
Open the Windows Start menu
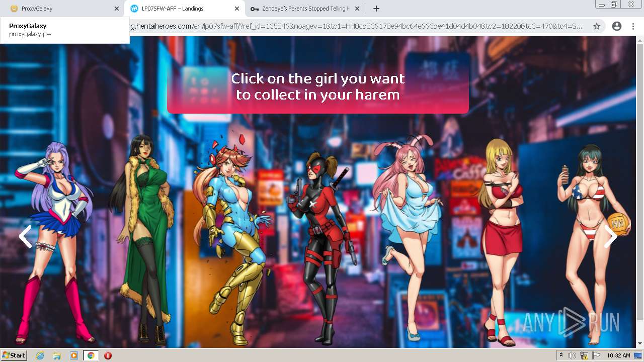click(14, 355)
